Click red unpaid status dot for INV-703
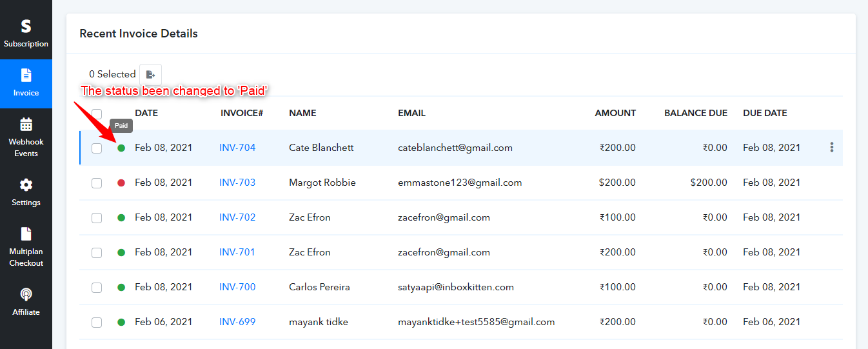The width and height of the screenshot is (868, 349). (x=121, y=183)
